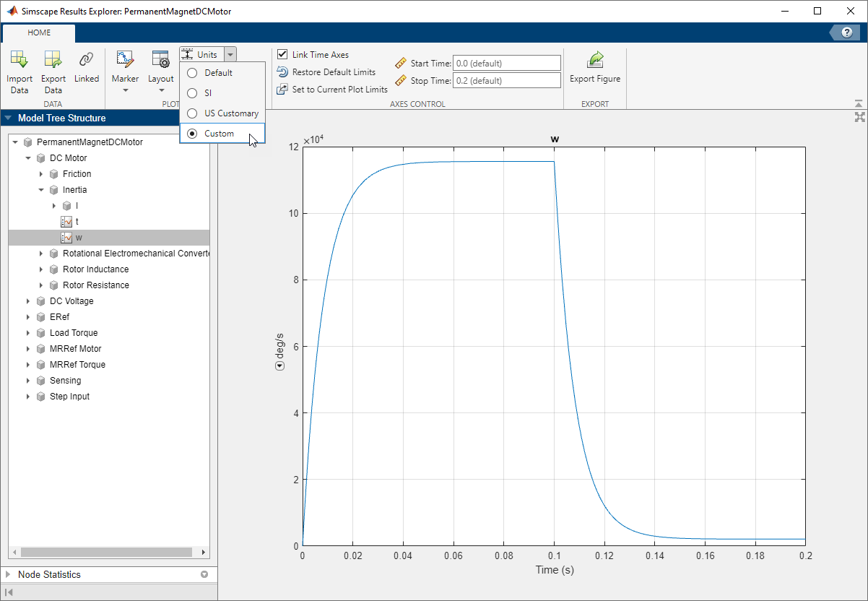
Task: Collapse the Model Tree Structure panel
Action: pos(9,118)
